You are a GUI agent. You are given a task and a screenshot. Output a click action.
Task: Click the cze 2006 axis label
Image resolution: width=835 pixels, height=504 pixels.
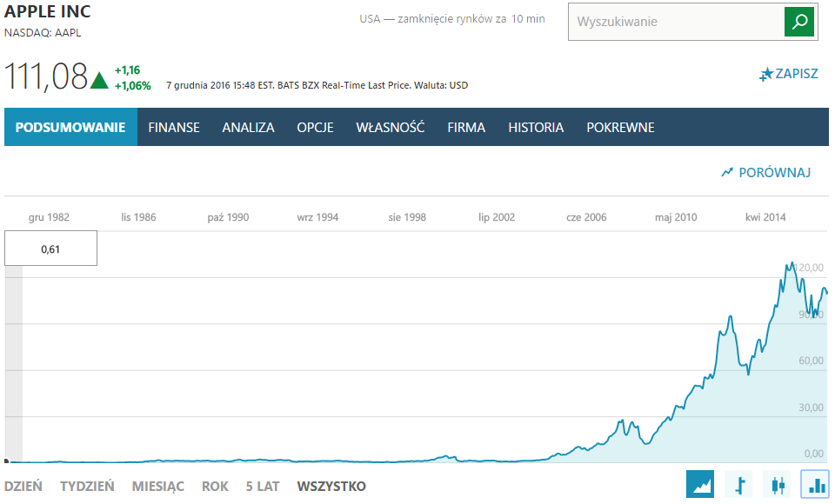coord(586,217)
